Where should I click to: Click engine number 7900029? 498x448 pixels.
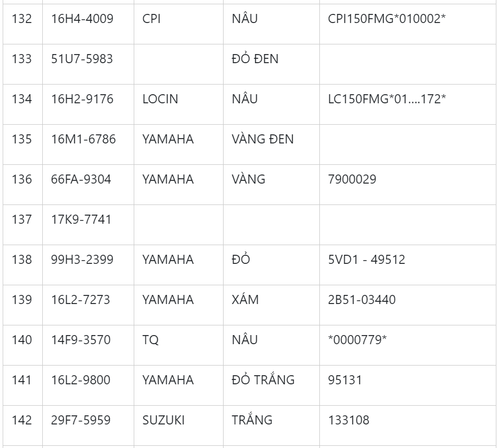coord(352,179)
